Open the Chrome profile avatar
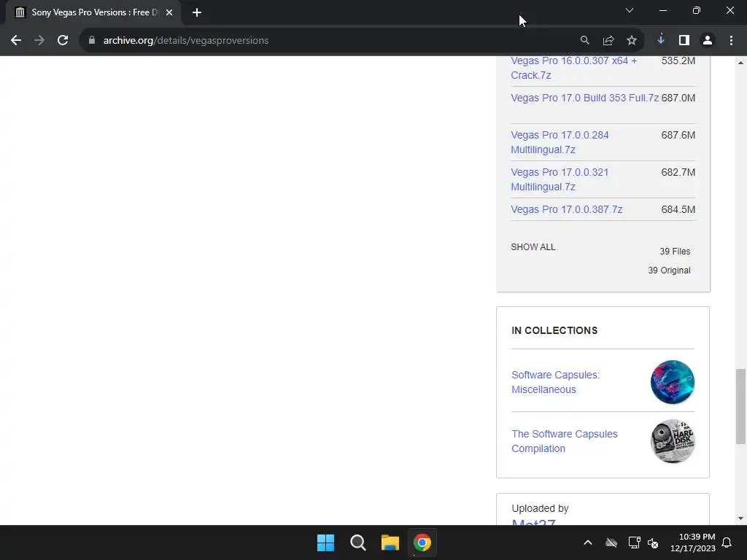 point(708,41)
